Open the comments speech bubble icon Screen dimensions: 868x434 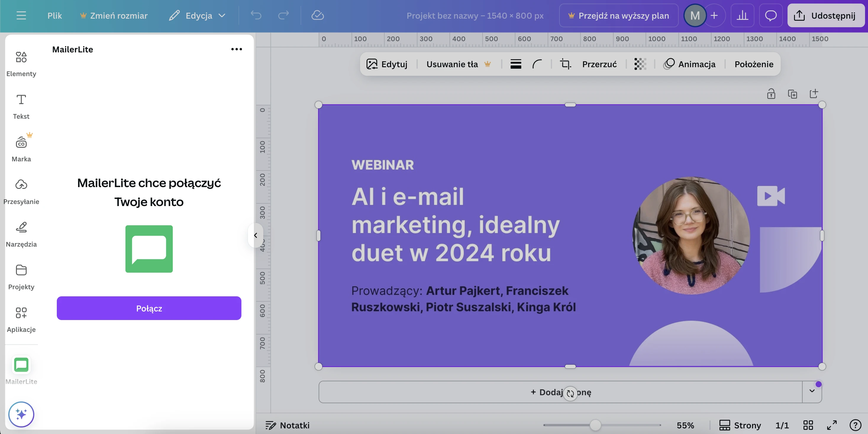(x=771, y=15)
